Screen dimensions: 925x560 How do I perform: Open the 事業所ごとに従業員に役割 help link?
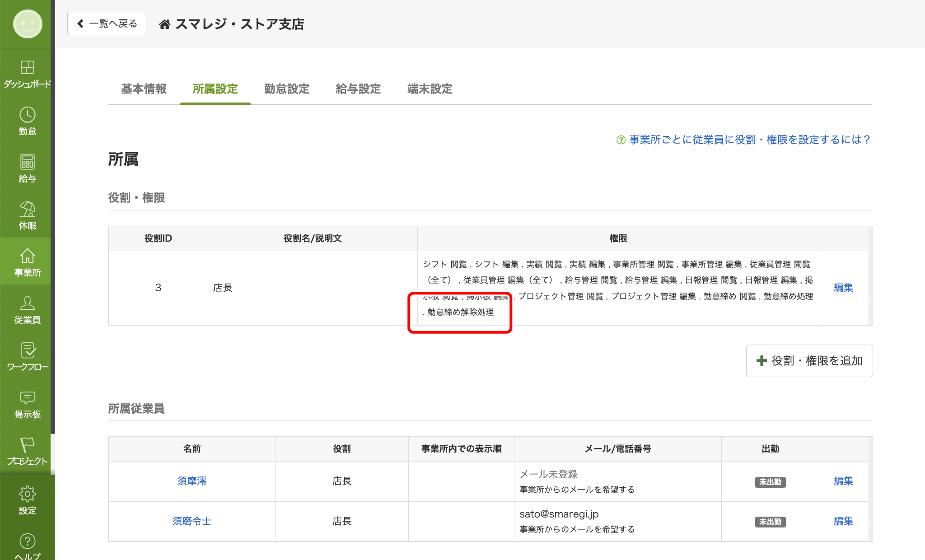(749, 140)
